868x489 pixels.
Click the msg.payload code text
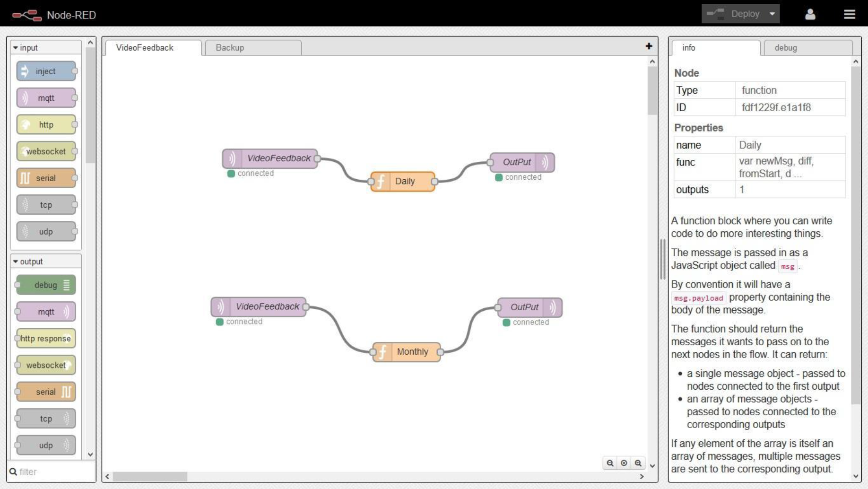(x=698, y=298)
